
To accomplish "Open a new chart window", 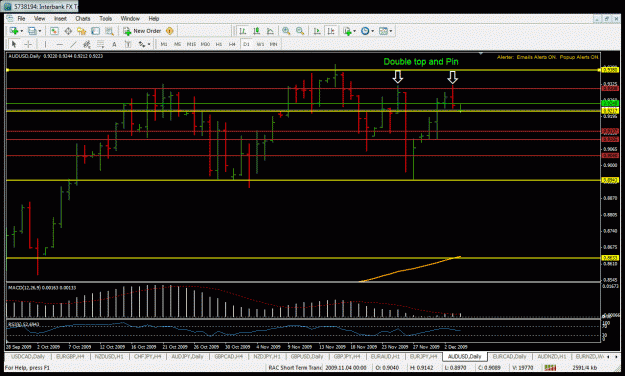I will coord(14,31).
